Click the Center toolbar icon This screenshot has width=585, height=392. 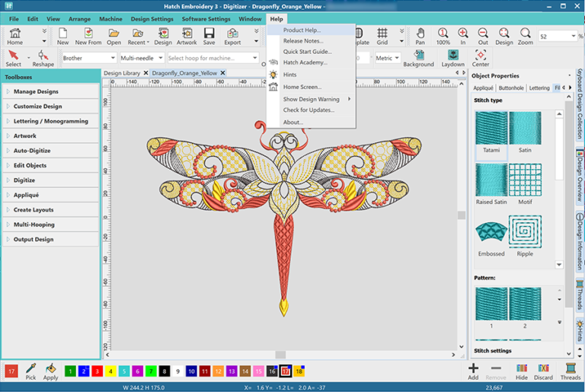coord(481,57)
